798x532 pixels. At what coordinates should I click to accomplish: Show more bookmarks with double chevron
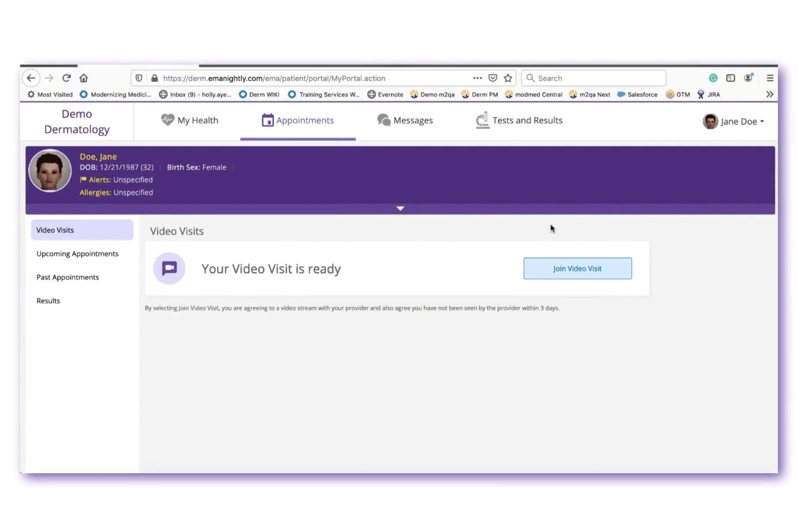click(x=769, y=94)
